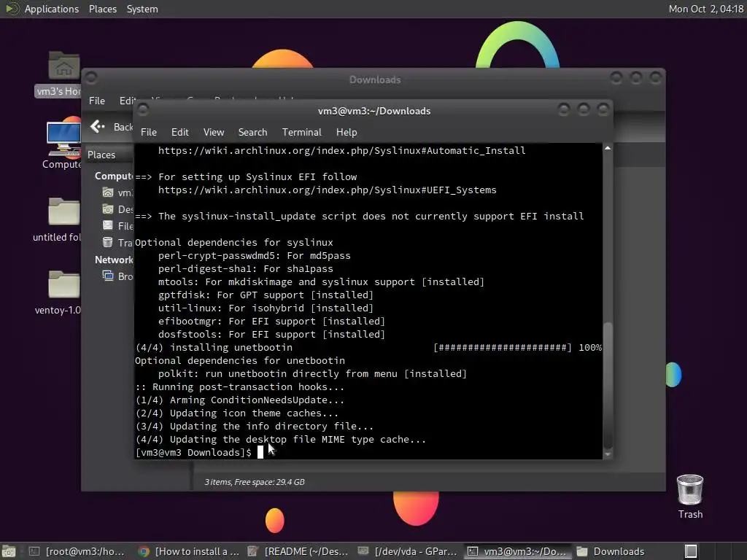Open File menu in Downloads window
The image size is (747, 560).
(x=97, y=101)
